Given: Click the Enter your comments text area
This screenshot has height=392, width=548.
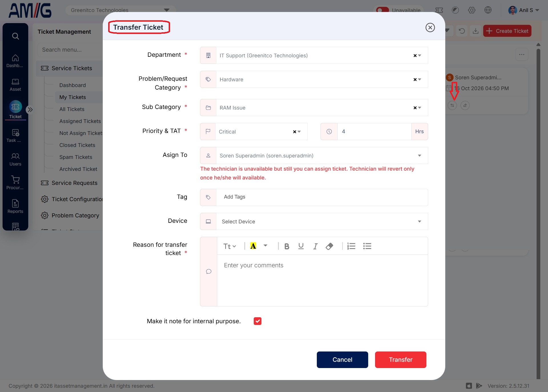Looking at the screenshot, I should click(x=322, y=280).
